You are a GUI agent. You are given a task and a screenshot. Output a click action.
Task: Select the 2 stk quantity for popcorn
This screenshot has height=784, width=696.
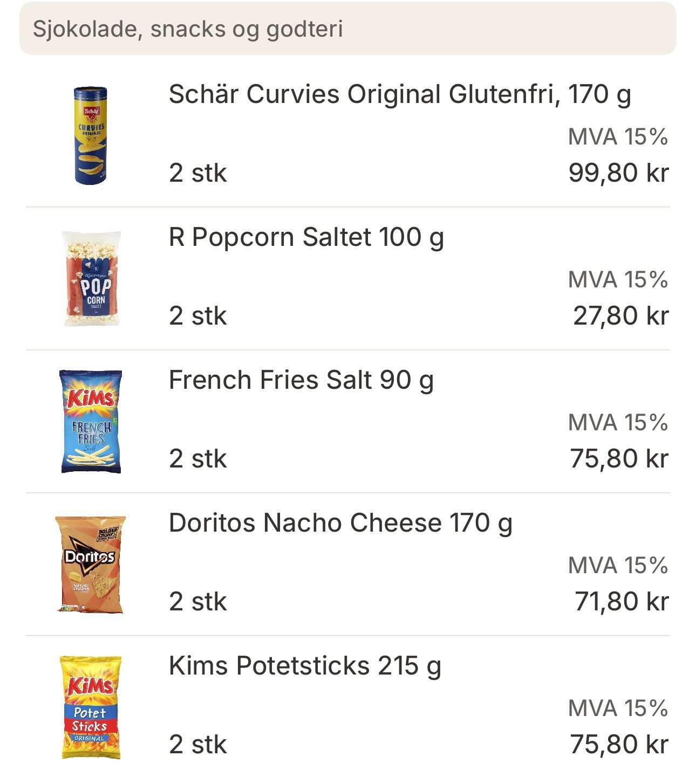[197, 316]
